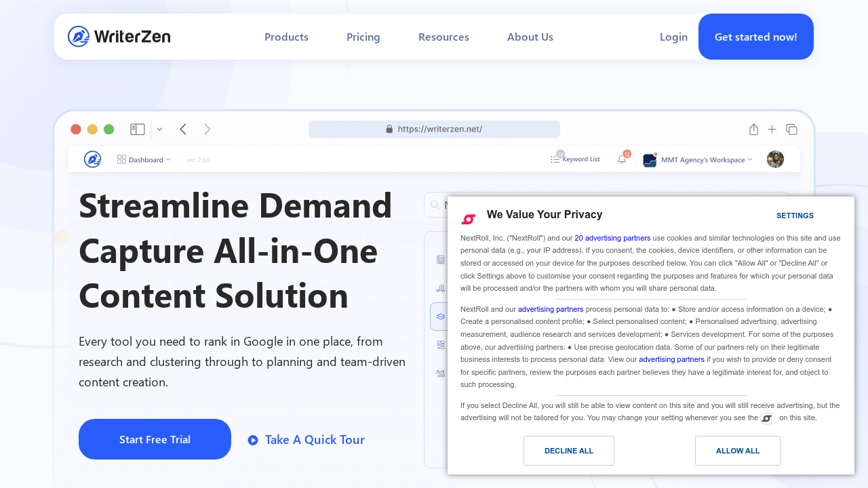Click the Start Free Trial button
This screenshot has width=868, height=488.
coord(155,439)
